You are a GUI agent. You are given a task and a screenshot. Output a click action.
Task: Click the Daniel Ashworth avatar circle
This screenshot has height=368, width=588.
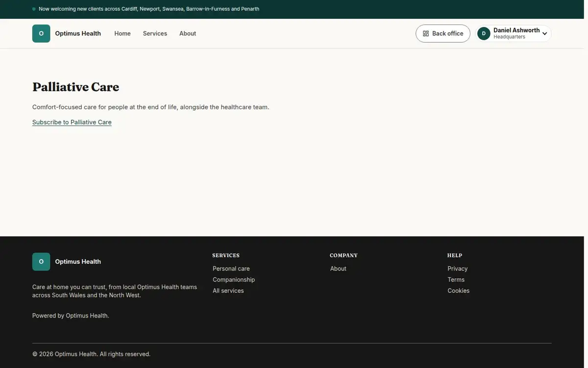coord(484,33)
